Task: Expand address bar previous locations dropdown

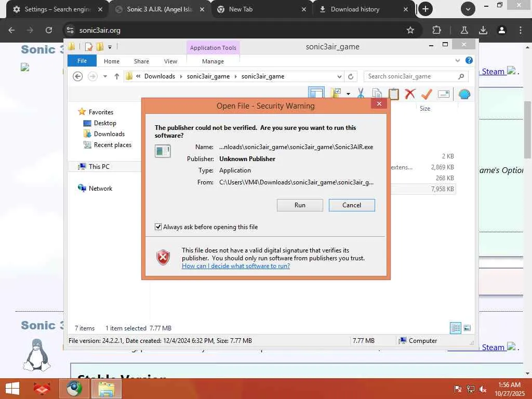Action: click(339, 77)
